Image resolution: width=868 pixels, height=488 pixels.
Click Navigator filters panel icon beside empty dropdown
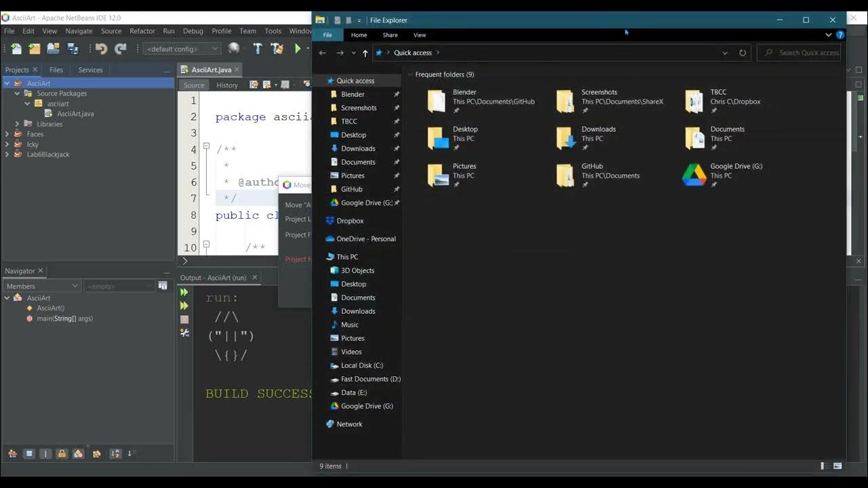(x=163, y=286)
